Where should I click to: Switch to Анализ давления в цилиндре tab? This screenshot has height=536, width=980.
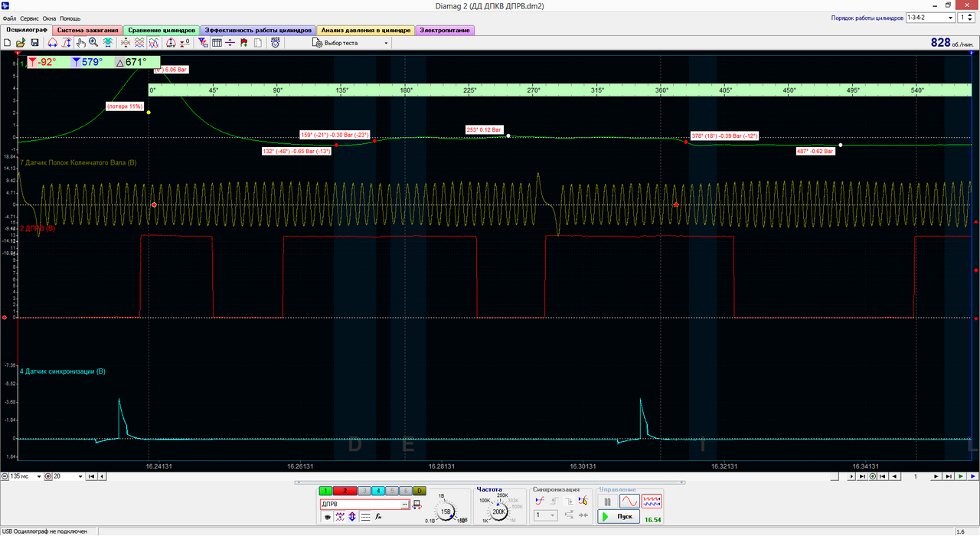(x=366, y=30)
